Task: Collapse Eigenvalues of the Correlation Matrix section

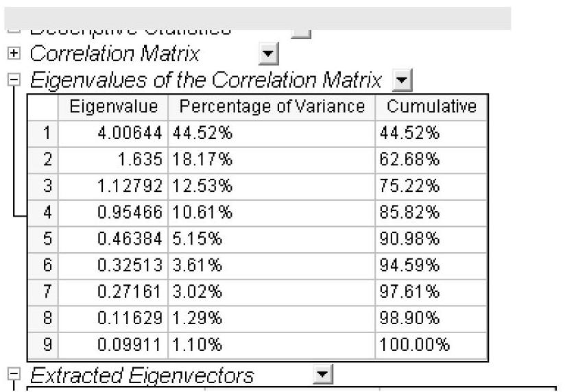Action: click(x=14, y=79)
